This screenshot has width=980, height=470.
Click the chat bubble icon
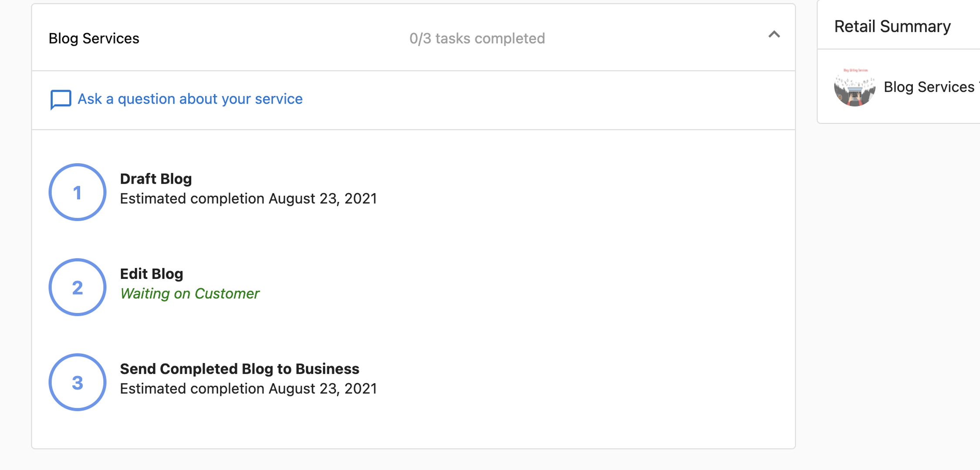[61, 100]
